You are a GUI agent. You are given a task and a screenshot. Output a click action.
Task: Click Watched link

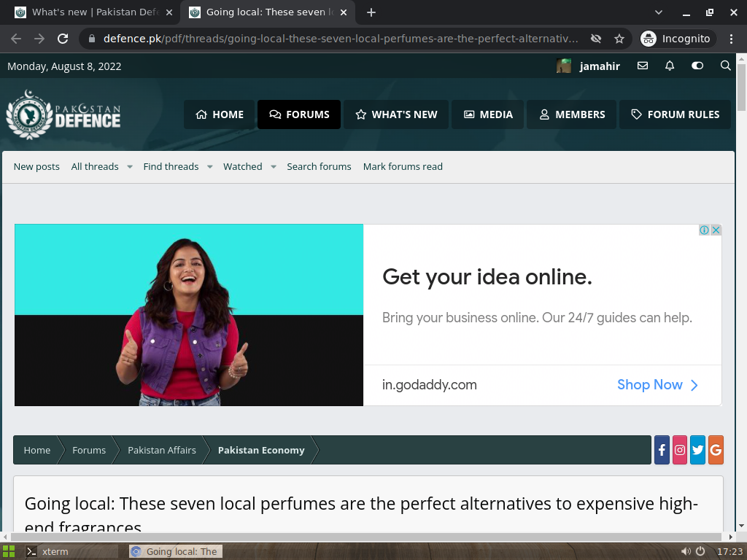pos(243,167)
